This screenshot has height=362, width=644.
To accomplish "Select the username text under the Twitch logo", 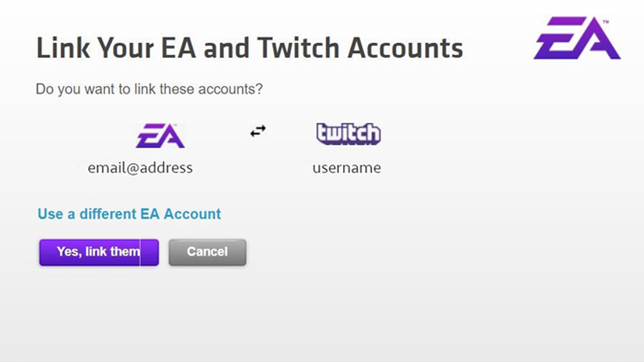I will 347,168.
